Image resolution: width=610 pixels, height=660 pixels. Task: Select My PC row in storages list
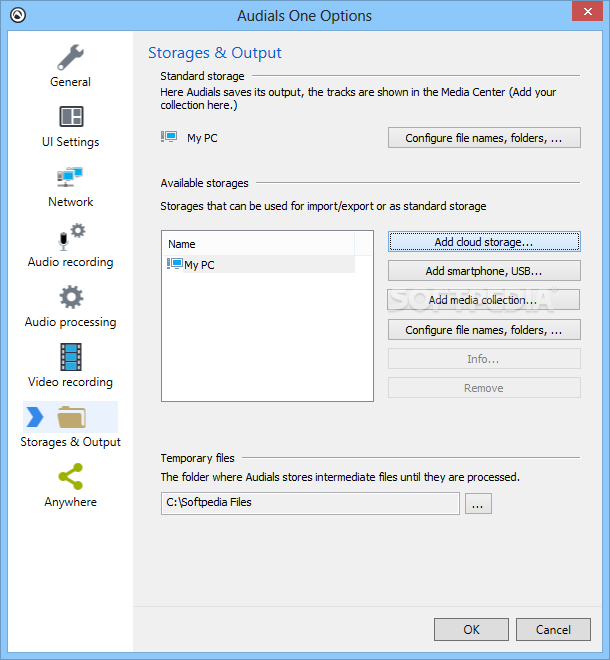261,264
